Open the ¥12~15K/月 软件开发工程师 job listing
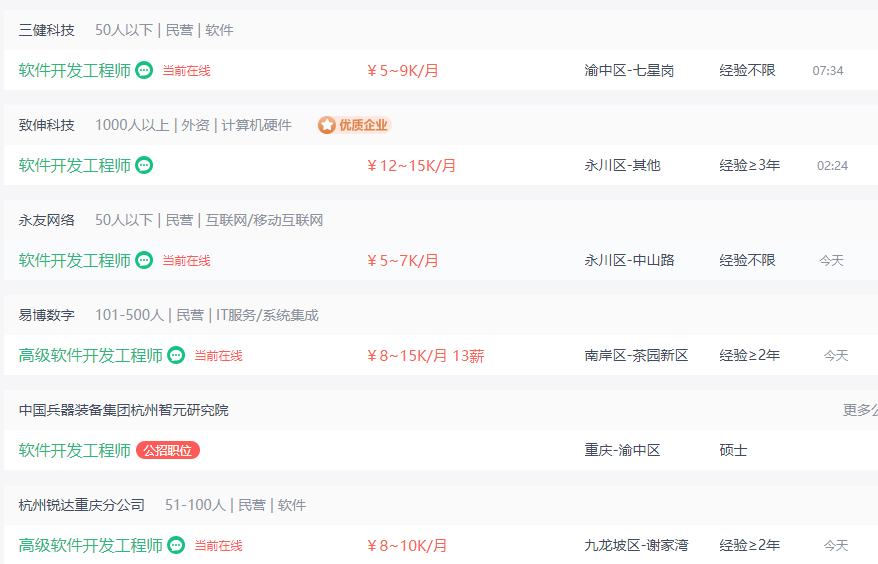This screenshot has width=878, height=564. click(x=74, y=165)
